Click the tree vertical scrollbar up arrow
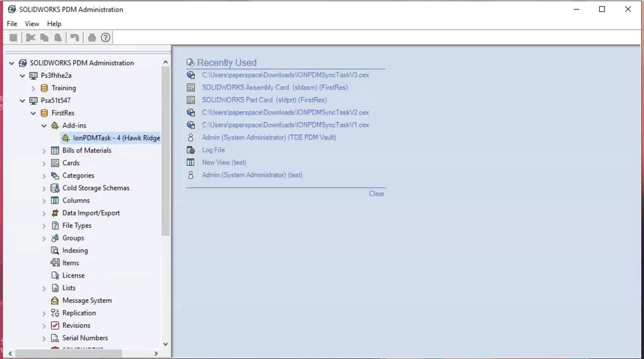Image resolution: width=644 pixels, height=359 pixels. [166, 62]
